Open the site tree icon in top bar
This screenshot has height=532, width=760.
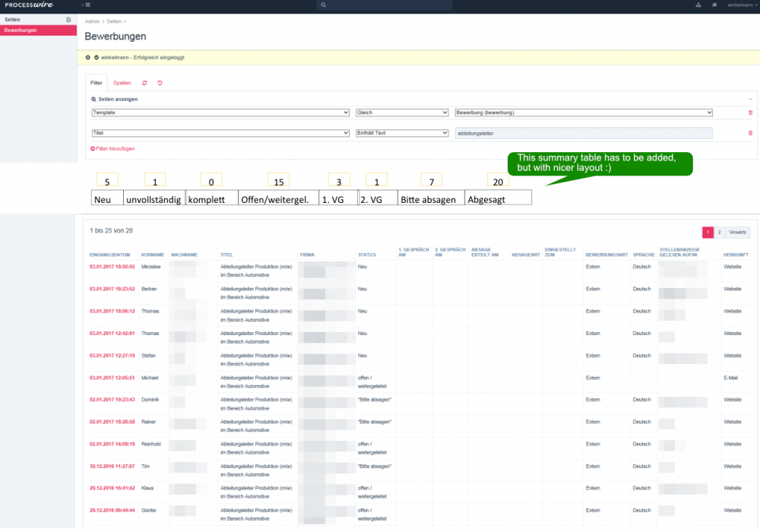(698, 5)
